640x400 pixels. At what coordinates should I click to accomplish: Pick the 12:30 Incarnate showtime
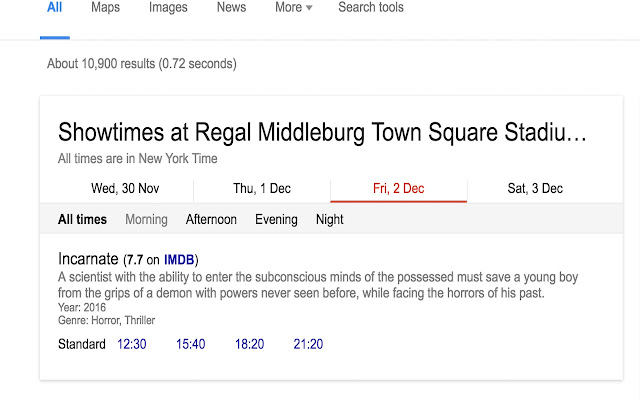pos(132,344)
